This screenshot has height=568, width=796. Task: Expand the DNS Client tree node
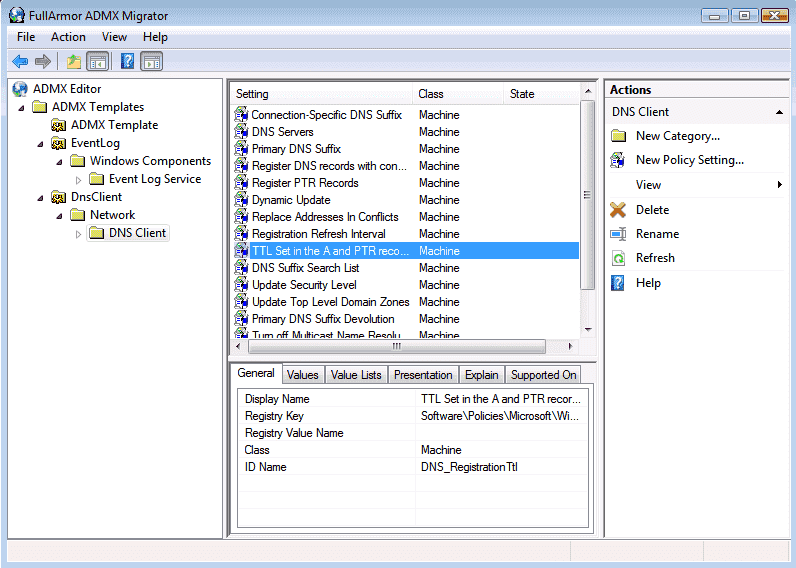[78, 234]
